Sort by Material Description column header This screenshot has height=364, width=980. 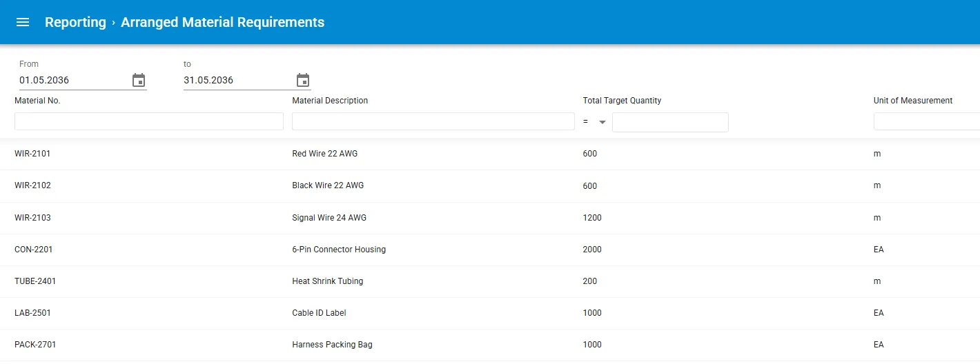point(330,101)
